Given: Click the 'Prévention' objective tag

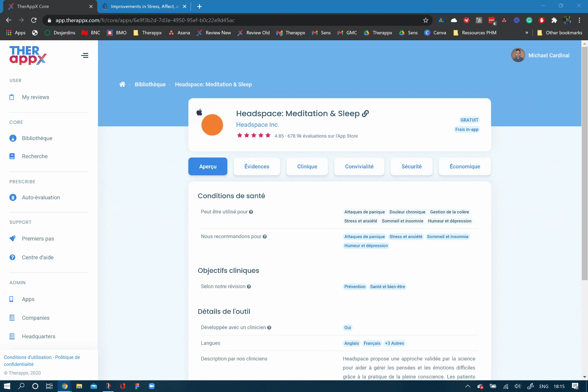Looking at the screenshot, I should [355, 287].
